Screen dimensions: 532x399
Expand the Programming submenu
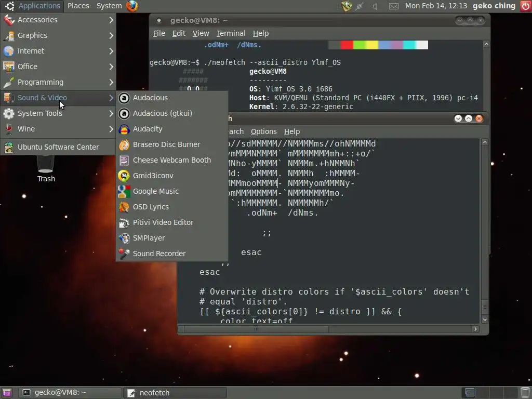pyautogui.click(x=58, y=82)
